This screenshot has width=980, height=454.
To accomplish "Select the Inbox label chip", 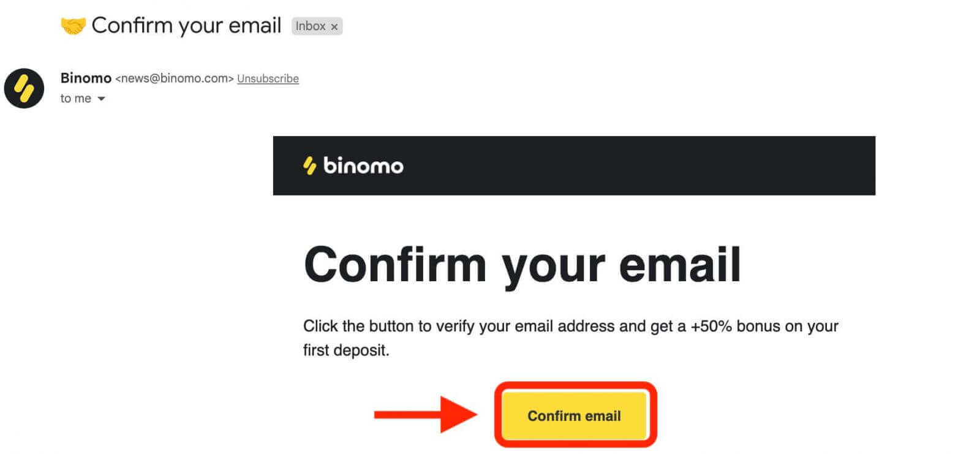I will tap(311, 26).
